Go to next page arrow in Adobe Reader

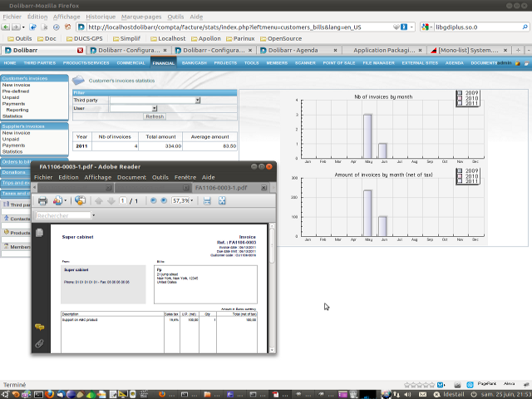pos(111,201)
